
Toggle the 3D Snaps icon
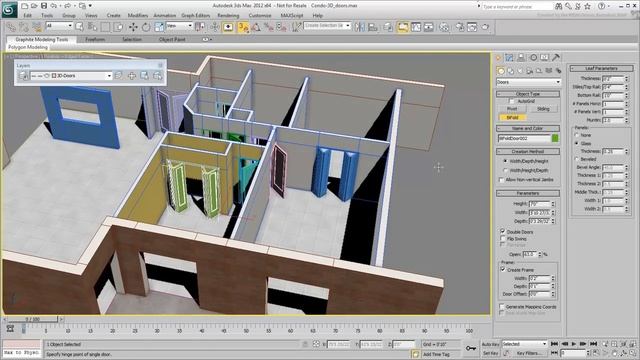point(243,27)
